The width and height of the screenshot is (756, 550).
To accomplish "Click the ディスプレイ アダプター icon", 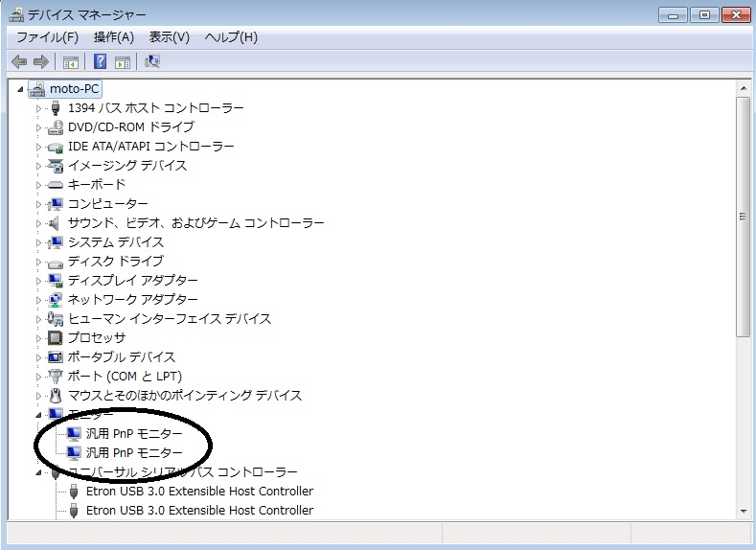I will coord(56,281).
